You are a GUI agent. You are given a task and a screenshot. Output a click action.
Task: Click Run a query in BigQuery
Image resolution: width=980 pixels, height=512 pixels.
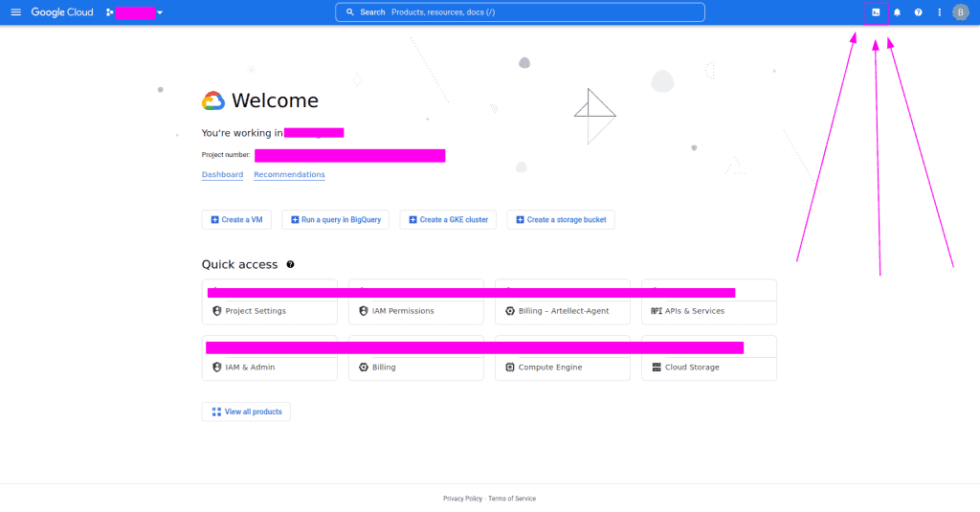tap(336, 219)
